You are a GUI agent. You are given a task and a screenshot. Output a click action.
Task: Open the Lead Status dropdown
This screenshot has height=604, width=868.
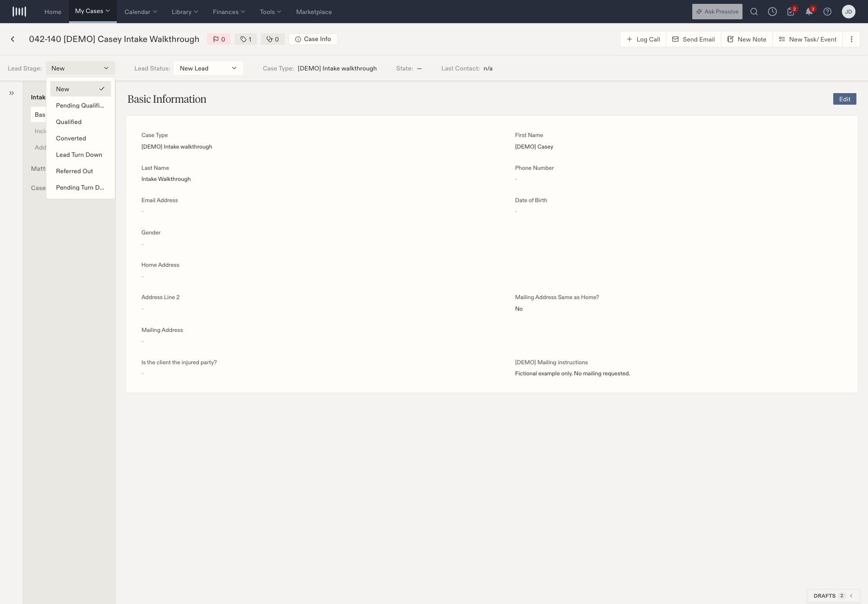(x=209, y=68)
